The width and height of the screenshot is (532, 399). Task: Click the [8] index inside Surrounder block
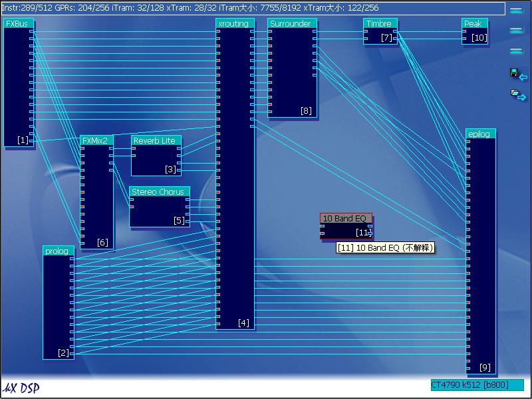click(306, 110)
